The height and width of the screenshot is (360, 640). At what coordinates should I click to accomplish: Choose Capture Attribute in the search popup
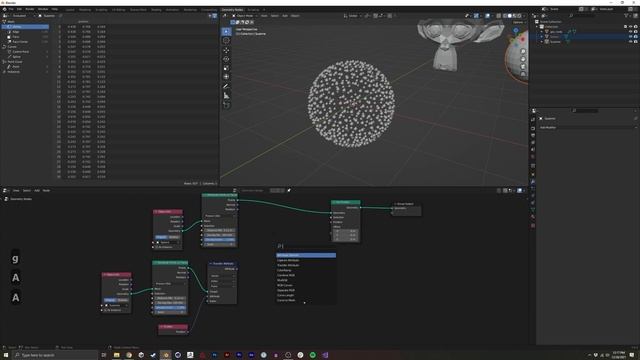[306, 260]
